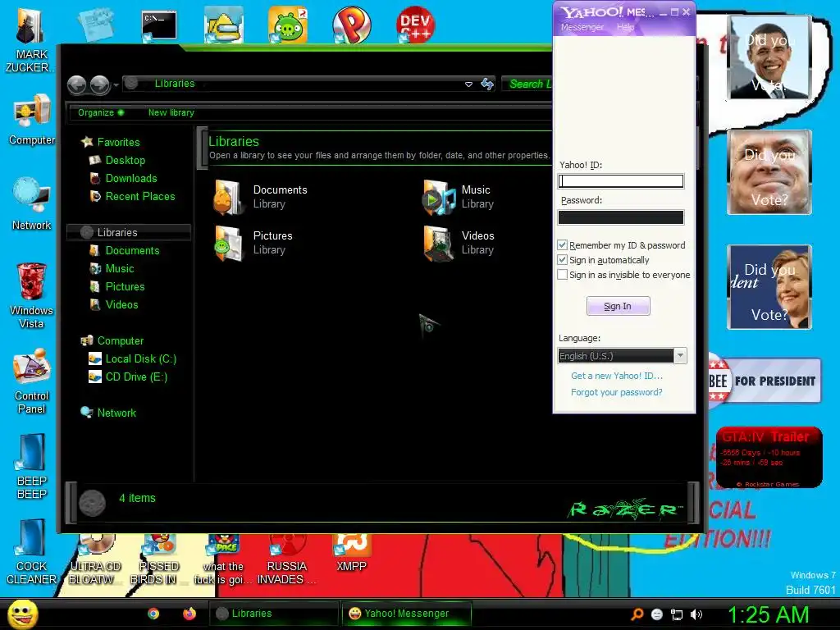
Task: Select Recent Places under Favorites
Action: [x=140, y=197]
